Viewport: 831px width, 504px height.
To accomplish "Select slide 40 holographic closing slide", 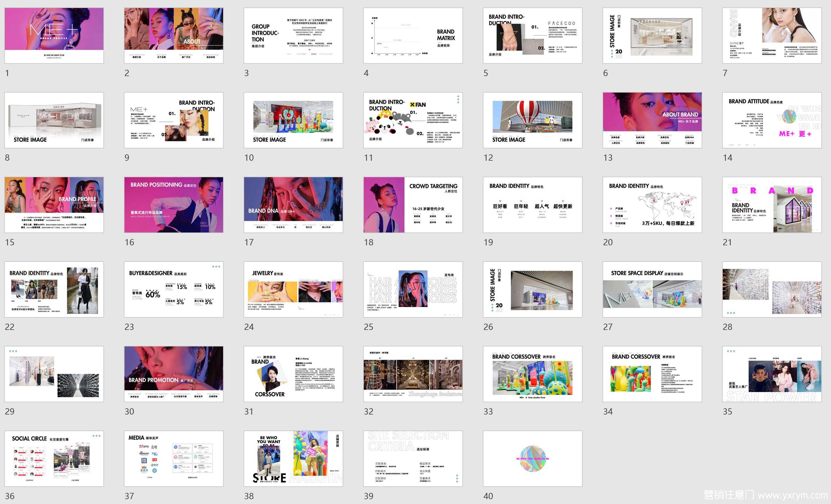I will coord(532,459).
